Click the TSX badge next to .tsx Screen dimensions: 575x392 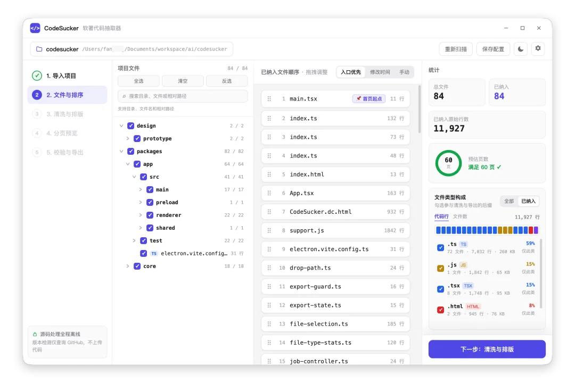(468, 286)
